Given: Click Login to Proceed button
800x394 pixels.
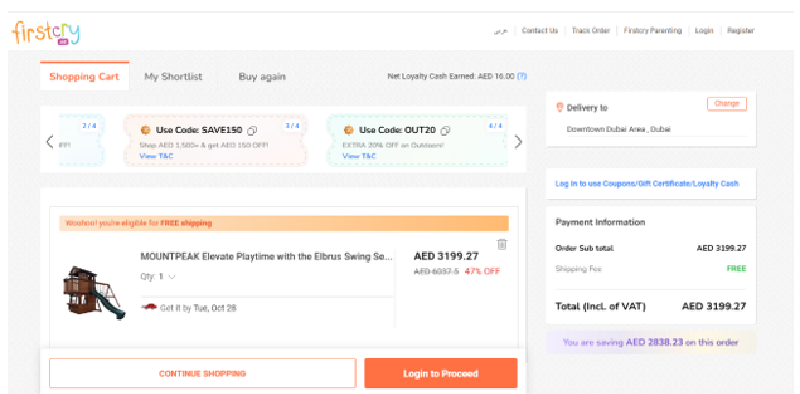Looking at the screenshot, I should click(x=441, y=374).
